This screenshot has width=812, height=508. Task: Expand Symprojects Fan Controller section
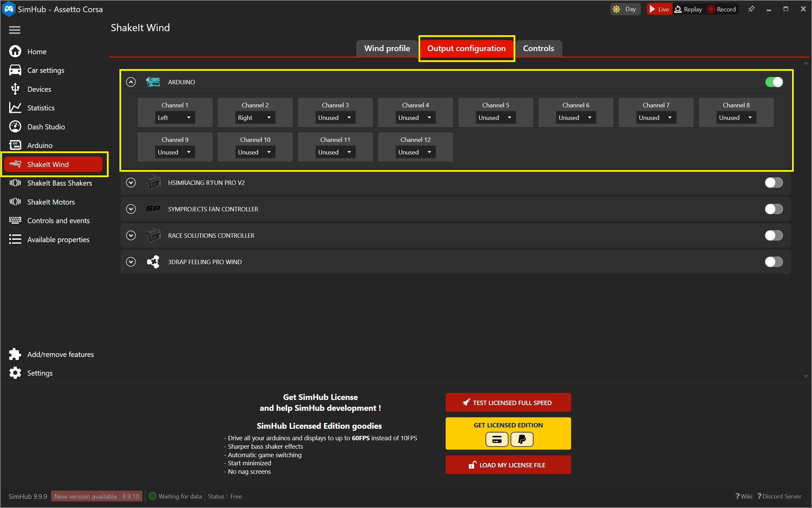click(x=131, y=209)
